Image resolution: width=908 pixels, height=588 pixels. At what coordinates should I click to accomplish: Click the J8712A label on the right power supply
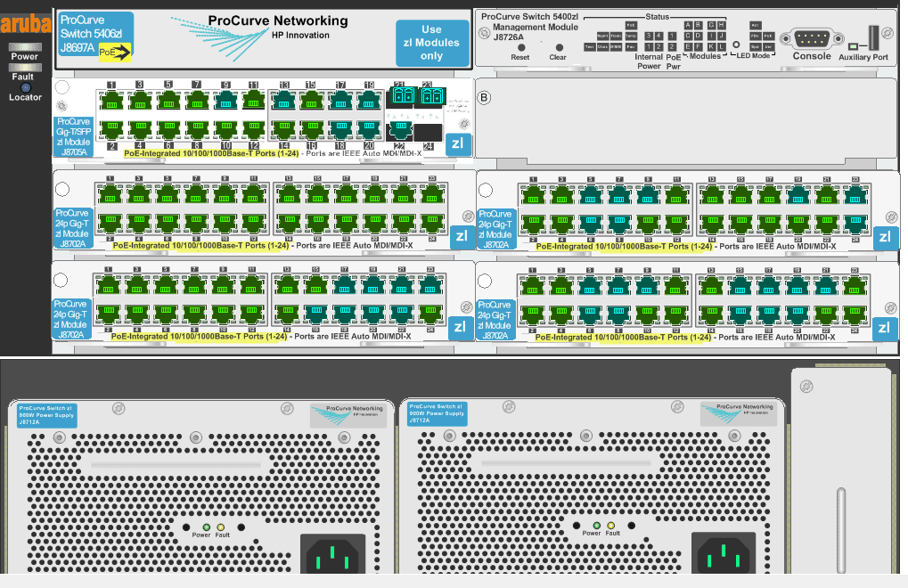(438, 413)
